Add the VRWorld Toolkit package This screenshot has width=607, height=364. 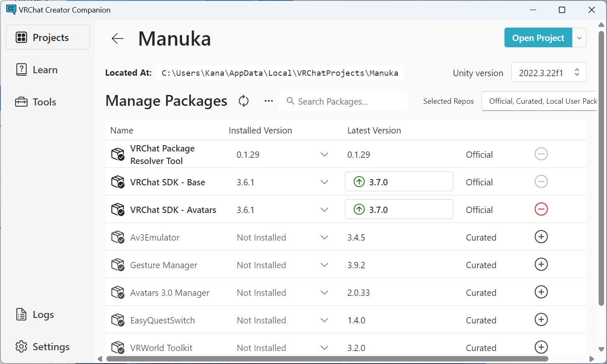[541, 347]
